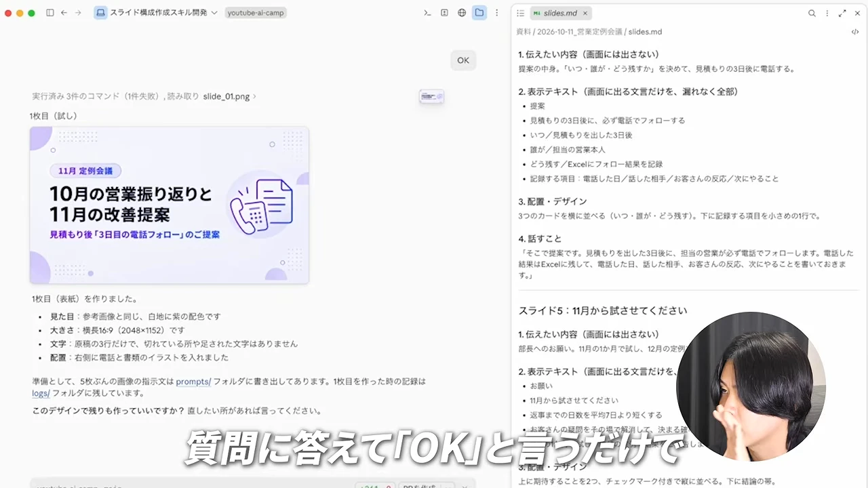Open the スライド構成作成スキル開発 session dropdown
This screenshot has width=868, height=488.
(x=156, y=13)
